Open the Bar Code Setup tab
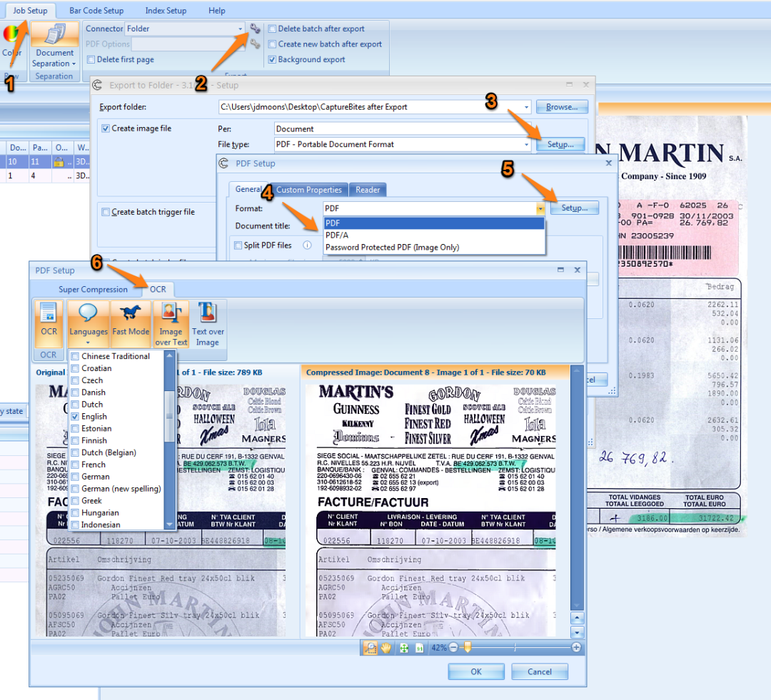Image resolution: width=771 pixels, height=700 pixels. (x=96, y=10)
